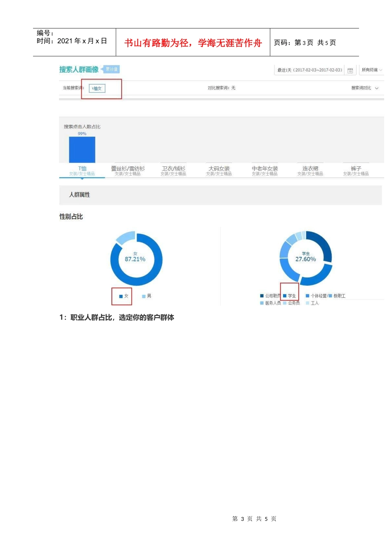Toggle the 工人 legend swatch
The width and height of the screenshot is (392, 555).
click(307, 304)
